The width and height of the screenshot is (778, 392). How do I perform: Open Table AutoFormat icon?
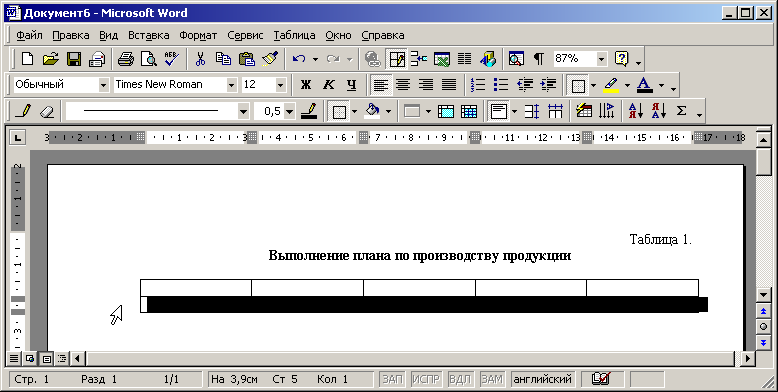pos(584,111)
